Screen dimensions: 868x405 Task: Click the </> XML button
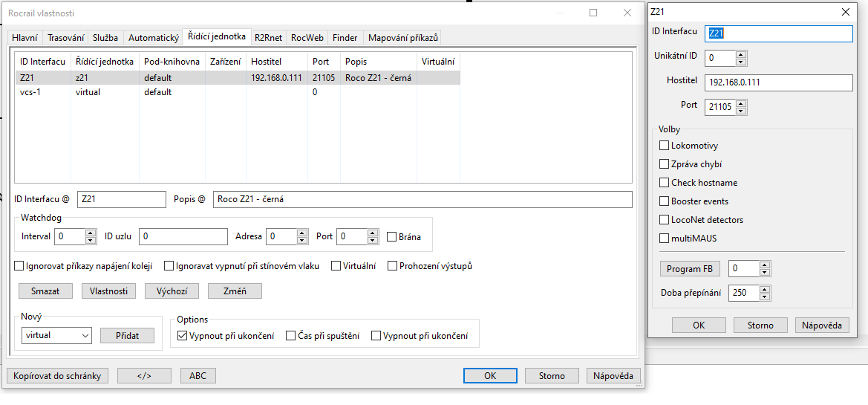(x=144, y=376)
